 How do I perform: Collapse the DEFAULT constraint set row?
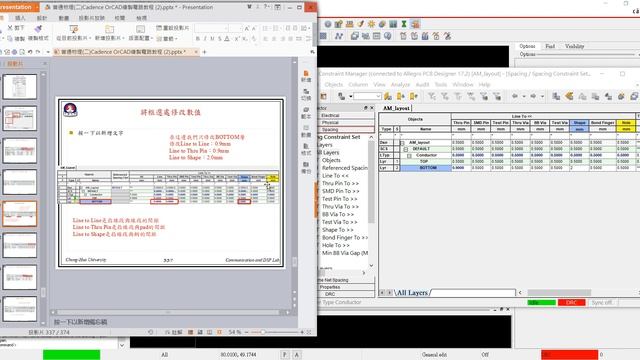click(x=406, y=149)
